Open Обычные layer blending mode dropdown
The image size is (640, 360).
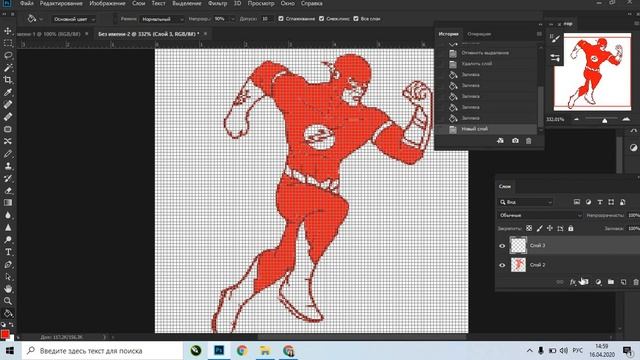[x=540, y=215]
